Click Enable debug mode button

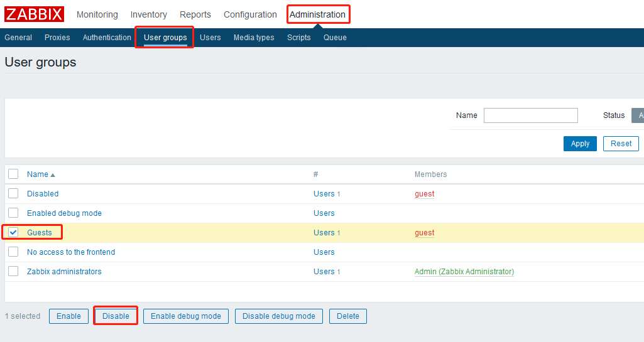[x=185, y=316]
